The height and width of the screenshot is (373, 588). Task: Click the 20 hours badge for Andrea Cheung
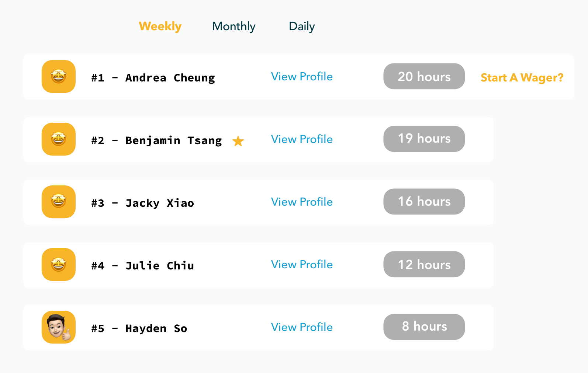pos(424,76)
